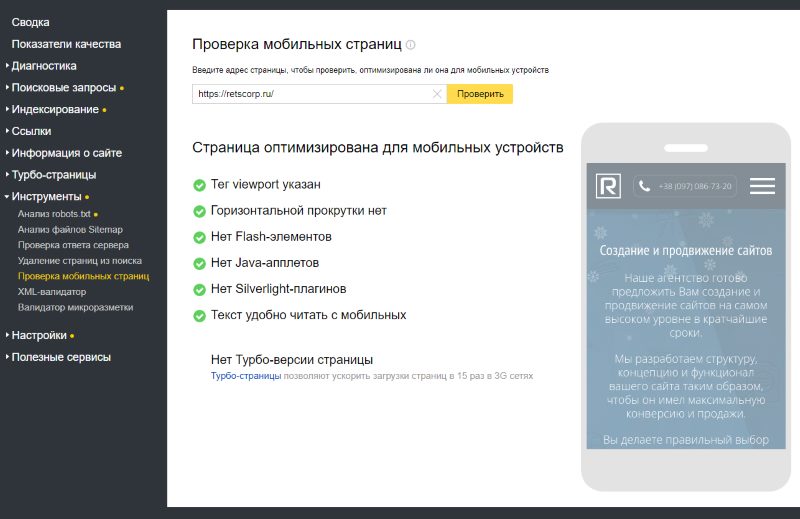The width and height of the screenshot is (800, 519).
Task: Click green check icon beside horizontal scroll result
Action: [199, 211]
